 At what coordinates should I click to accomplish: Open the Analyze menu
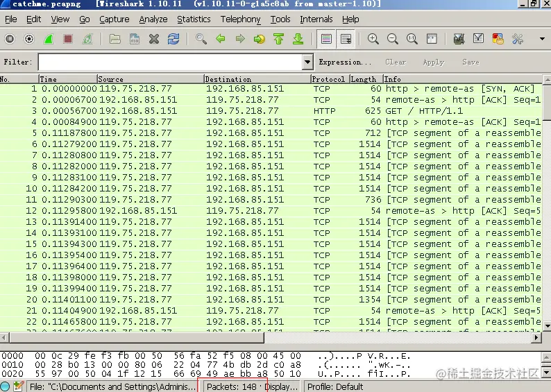click(x=153, y=19)
